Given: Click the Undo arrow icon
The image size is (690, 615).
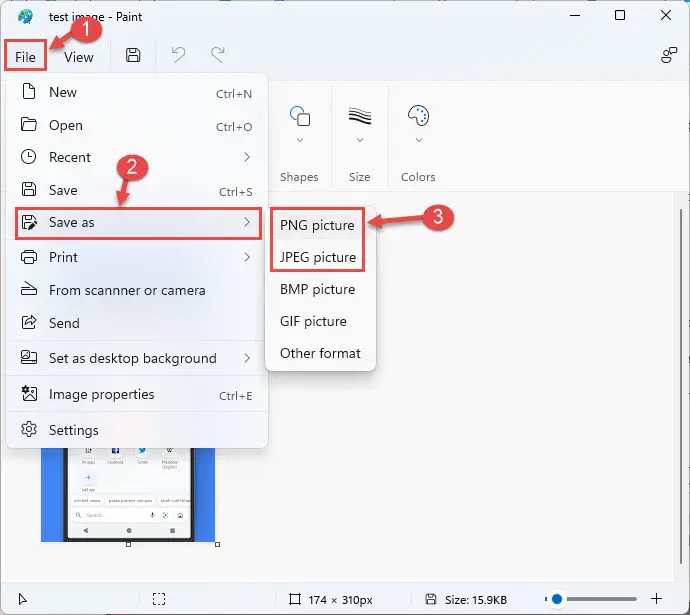Looking at the screenshot, I should pos(178,55).
